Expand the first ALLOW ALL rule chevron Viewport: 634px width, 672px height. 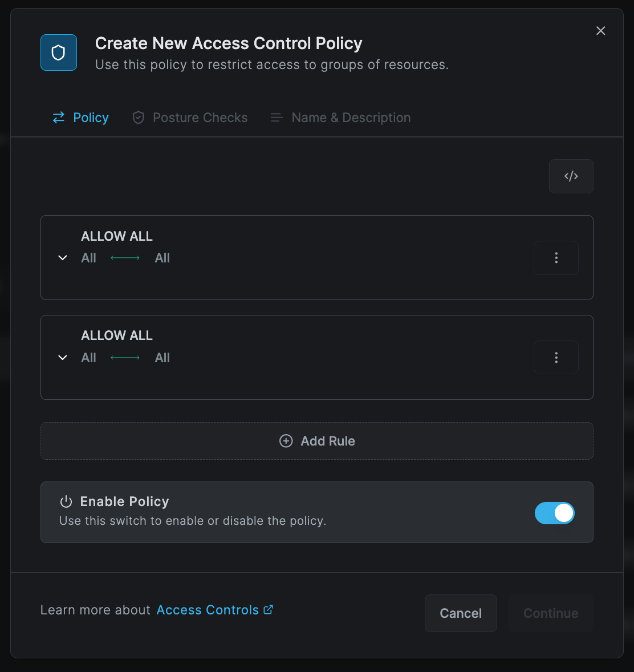(x=63, y=258)
